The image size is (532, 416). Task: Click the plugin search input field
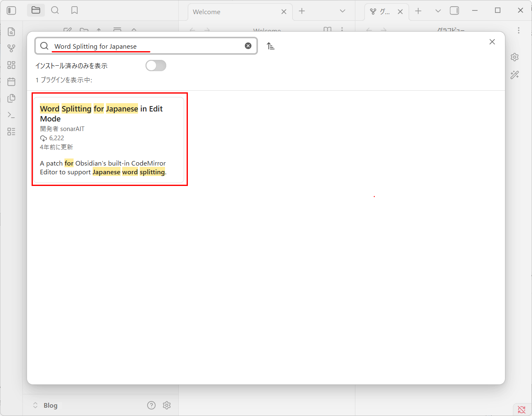tap(145, 46)
